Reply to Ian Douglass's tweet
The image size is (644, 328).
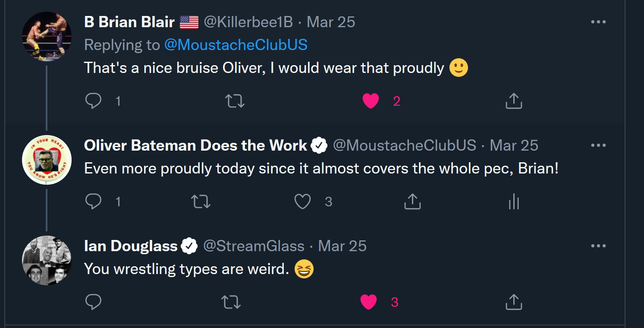93,302
